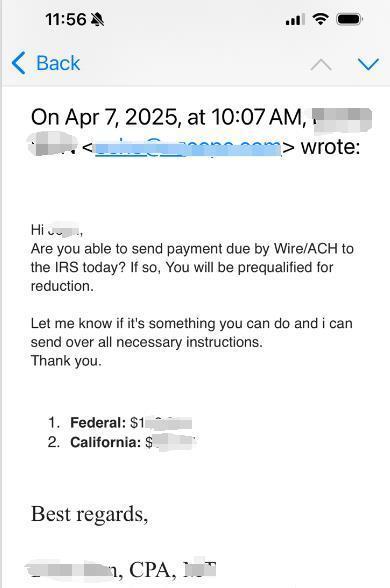
Task: Tap the blue Back chevron arrow
Action: point(18,63)
